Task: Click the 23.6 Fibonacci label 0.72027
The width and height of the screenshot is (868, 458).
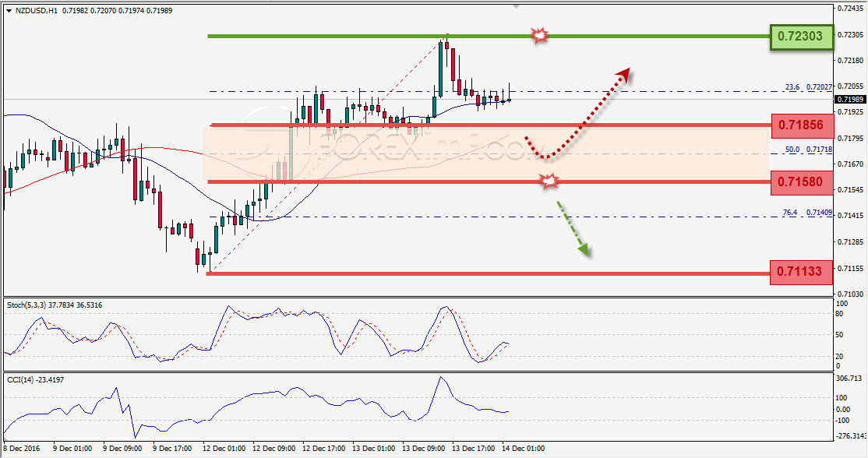Action: 809,87
